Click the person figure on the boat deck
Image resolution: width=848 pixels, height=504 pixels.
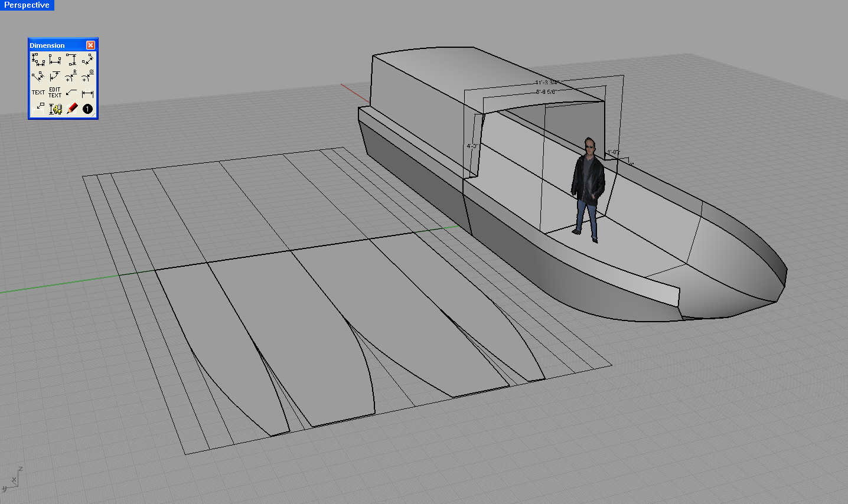588,189
